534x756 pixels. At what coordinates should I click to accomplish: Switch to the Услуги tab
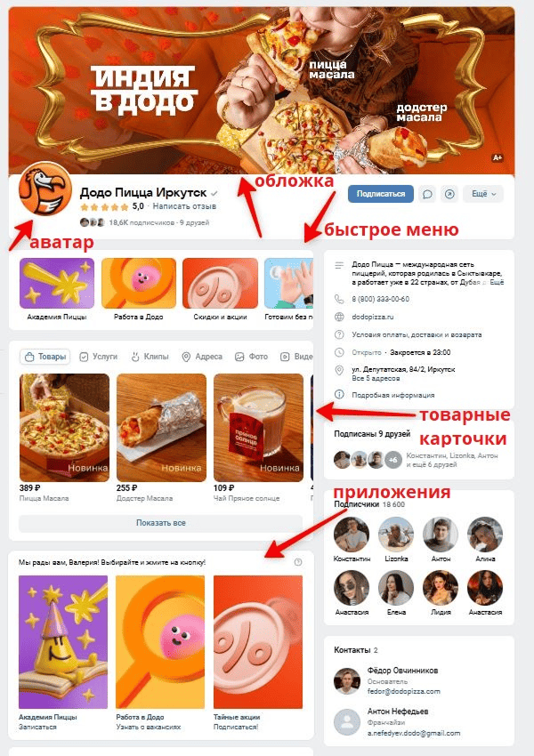[99, 357]
